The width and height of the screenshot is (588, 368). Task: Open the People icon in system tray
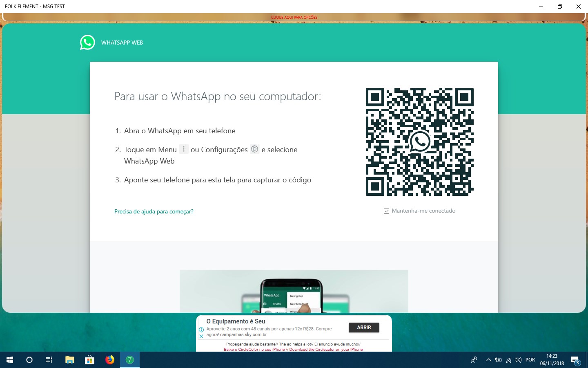[474, 360]
